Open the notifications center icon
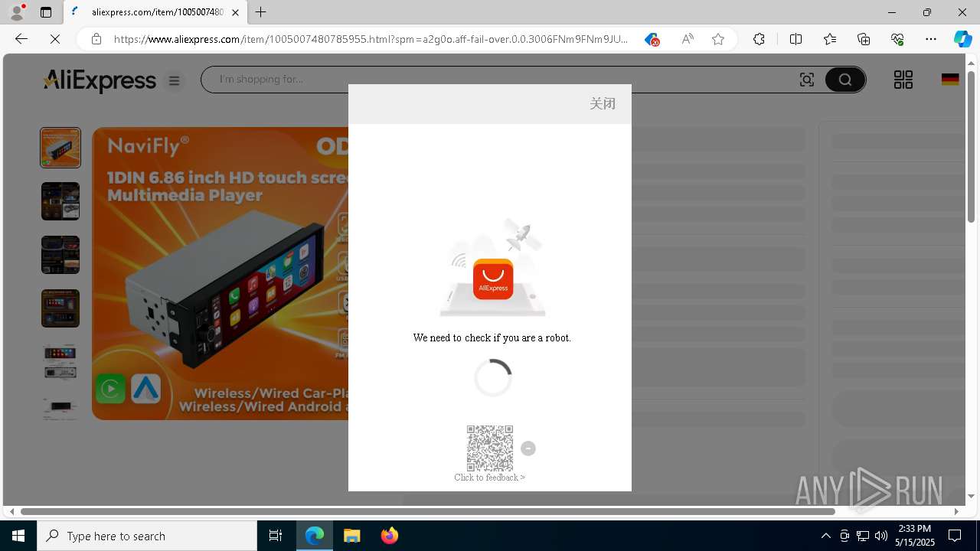The height and width of the screenshot is (551, 980). 955,536
